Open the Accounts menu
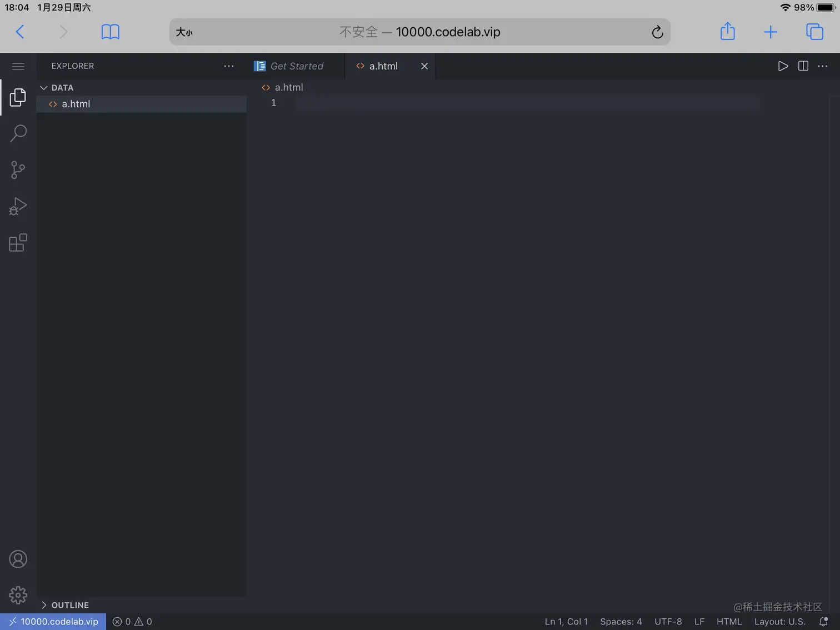Screen dimensions: 840x630 coord(18,559)
